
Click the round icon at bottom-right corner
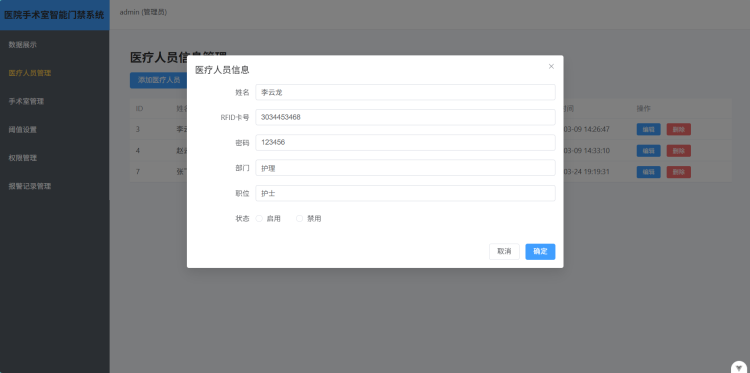tap(739, 367)
